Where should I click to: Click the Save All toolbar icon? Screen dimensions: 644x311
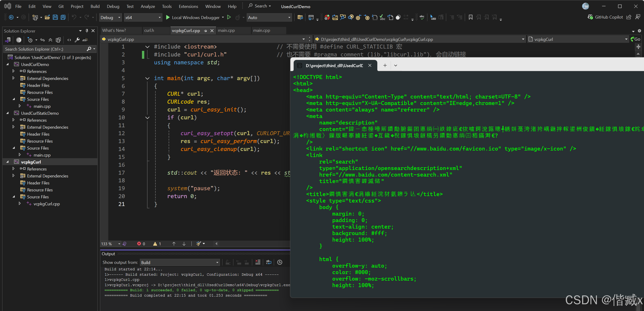pyautogui.click(x=63, y=17)
